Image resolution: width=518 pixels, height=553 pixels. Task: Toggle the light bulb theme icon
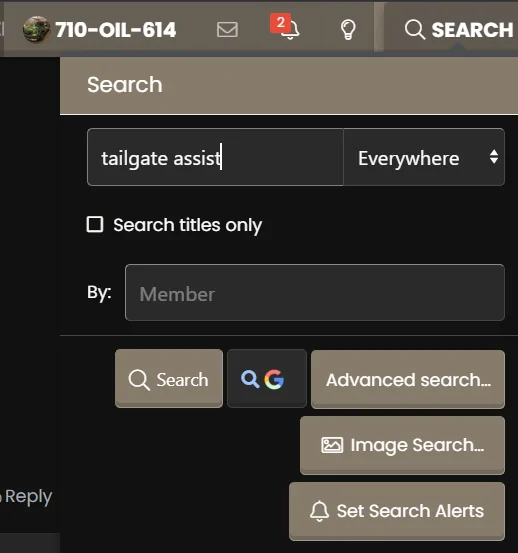tap(348, 29)
